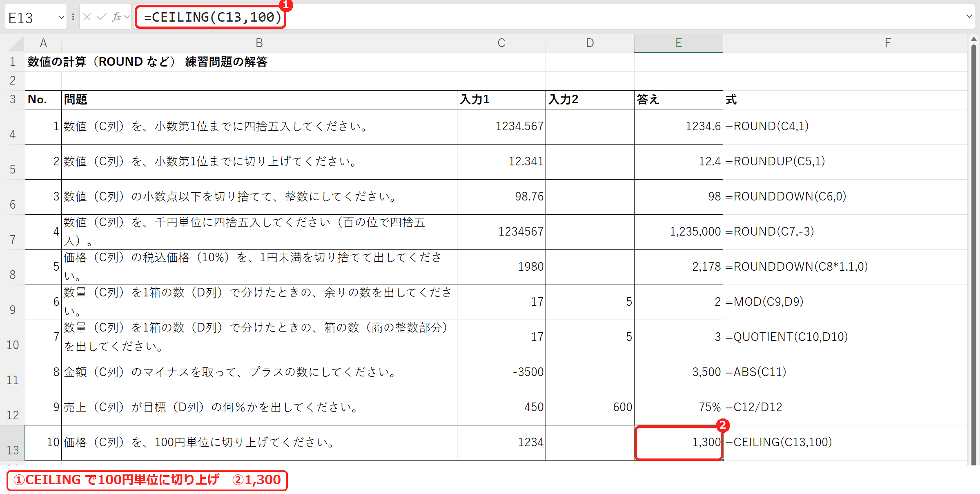Expand the formula bar with the chevron
This screenshot has width=980, height=494.
(969, 17)
